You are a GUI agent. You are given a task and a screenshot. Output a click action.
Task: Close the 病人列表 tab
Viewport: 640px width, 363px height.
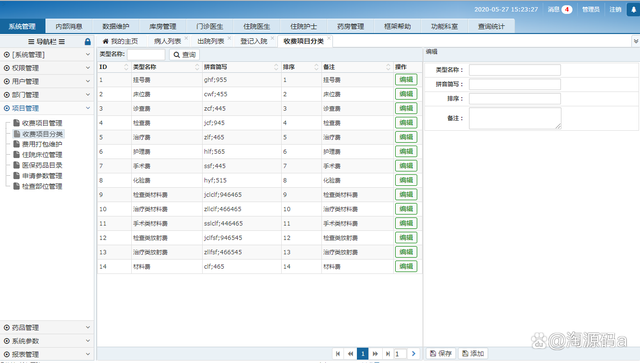point(187,38)
